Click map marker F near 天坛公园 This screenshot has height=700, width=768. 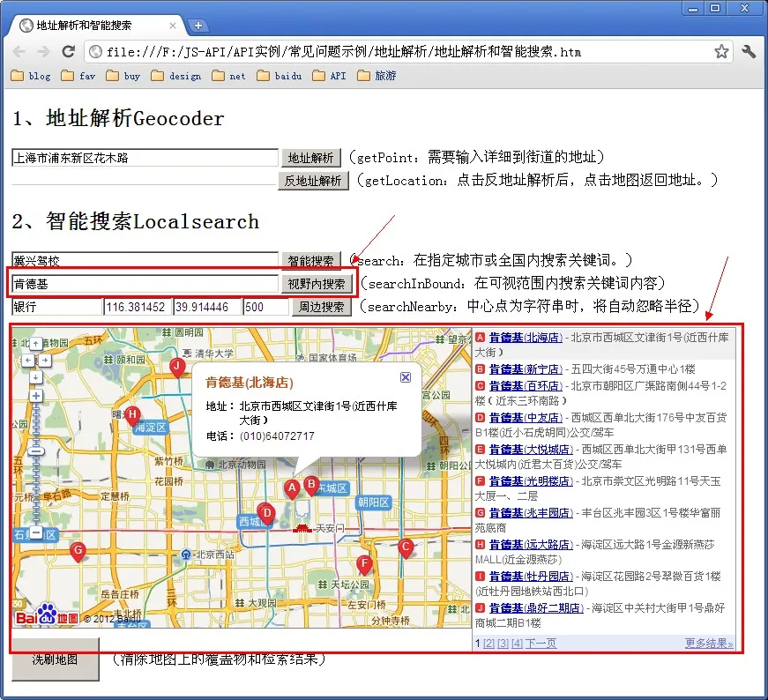pos(364,563)
